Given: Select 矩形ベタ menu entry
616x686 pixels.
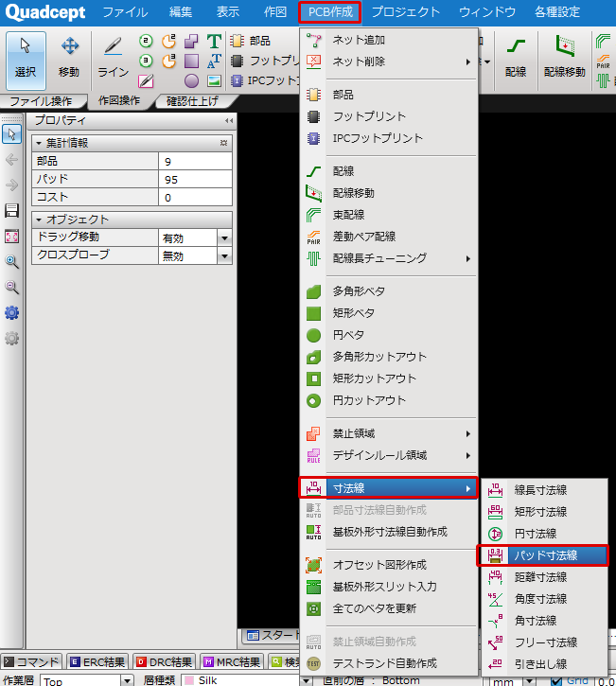Looking at the screenshot, I should (389, 313).
